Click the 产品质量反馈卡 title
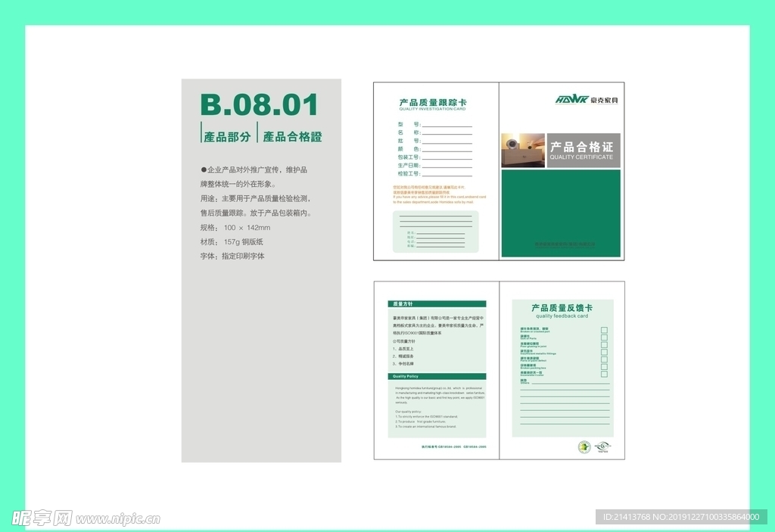 point(562,307)
